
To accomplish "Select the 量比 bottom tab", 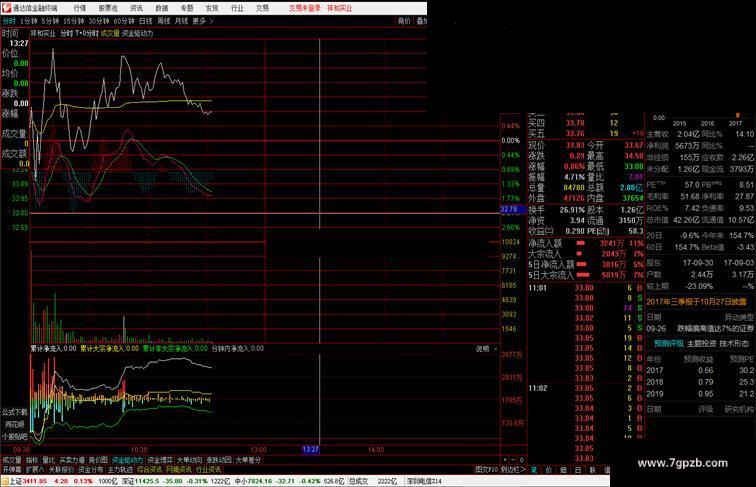I will pos(49,460).
